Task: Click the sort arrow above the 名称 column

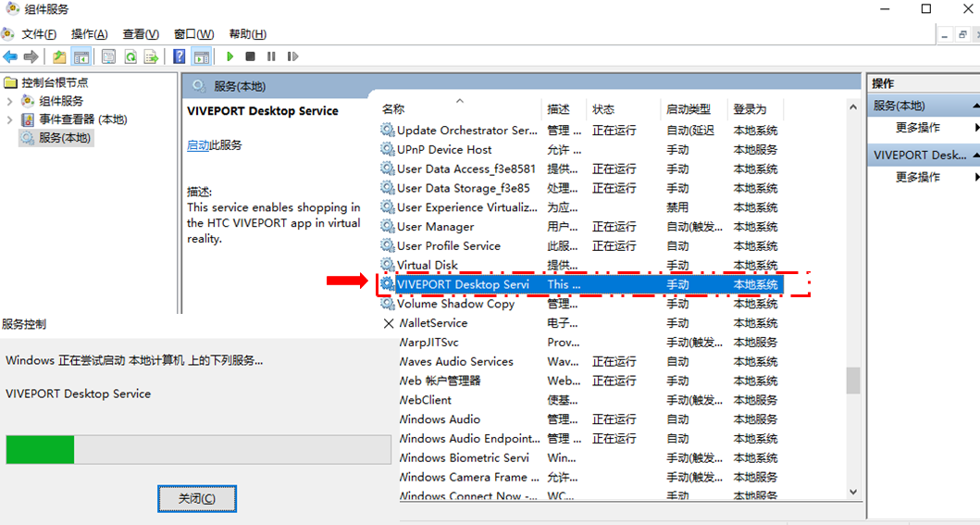Action: point(460,101)
